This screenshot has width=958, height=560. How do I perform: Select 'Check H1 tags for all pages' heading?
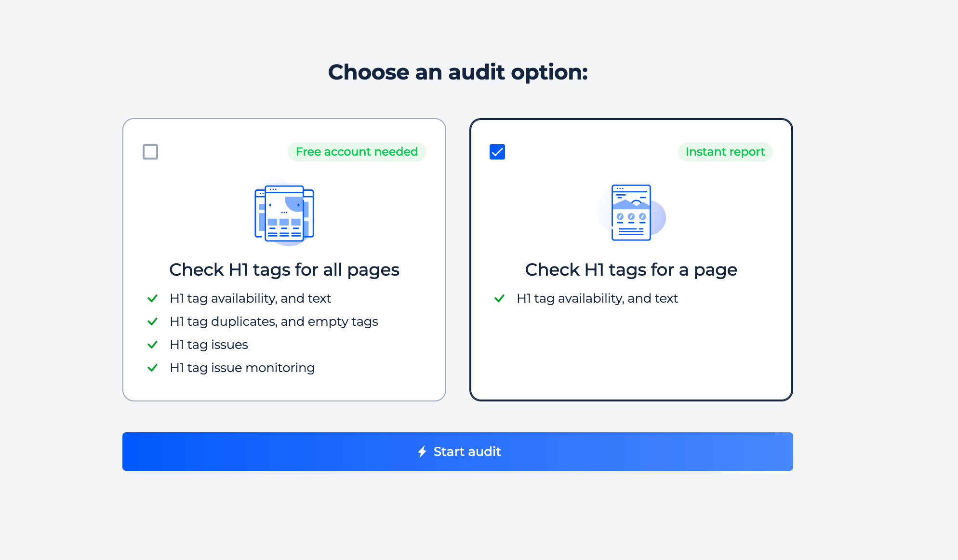(284, 270)
